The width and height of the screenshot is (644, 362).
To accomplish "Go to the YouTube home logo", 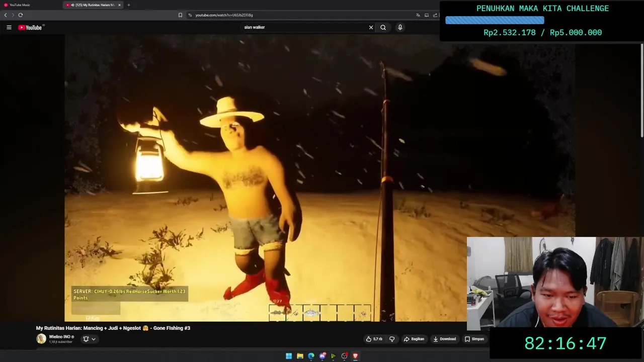I will point(30,27).
